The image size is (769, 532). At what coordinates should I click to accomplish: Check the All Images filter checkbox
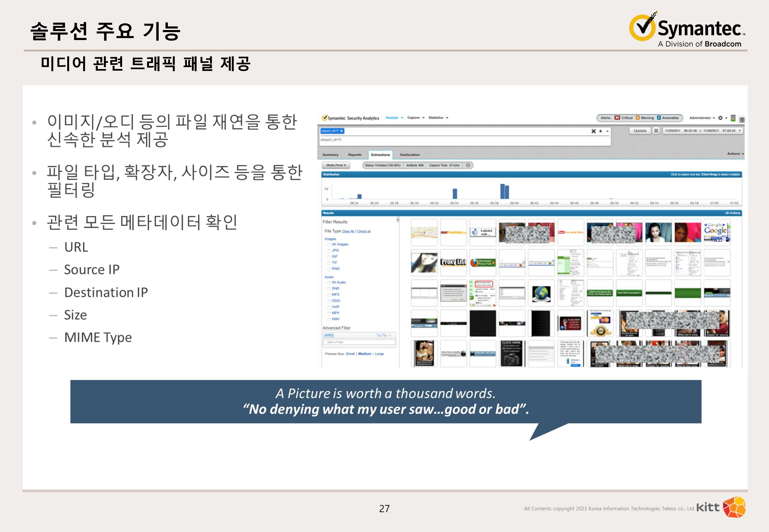tap(329, 244)
